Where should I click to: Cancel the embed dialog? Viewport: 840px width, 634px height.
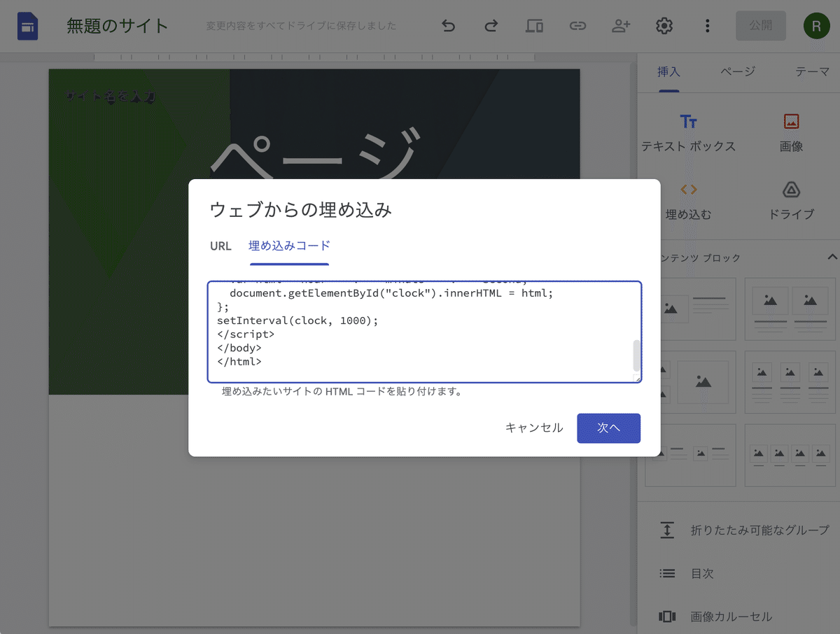pyautogui.click(x=534, y=428)
